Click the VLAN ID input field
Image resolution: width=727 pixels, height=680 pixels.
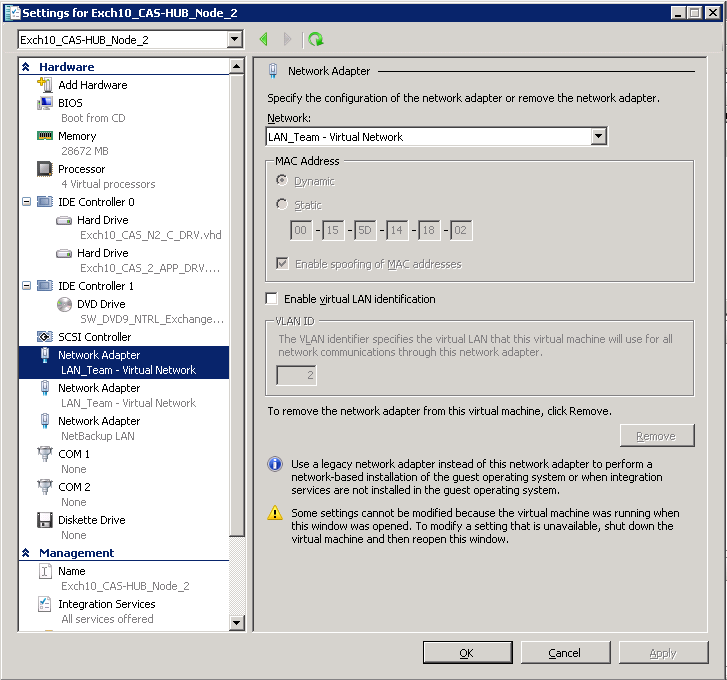(x=296, y=376)
